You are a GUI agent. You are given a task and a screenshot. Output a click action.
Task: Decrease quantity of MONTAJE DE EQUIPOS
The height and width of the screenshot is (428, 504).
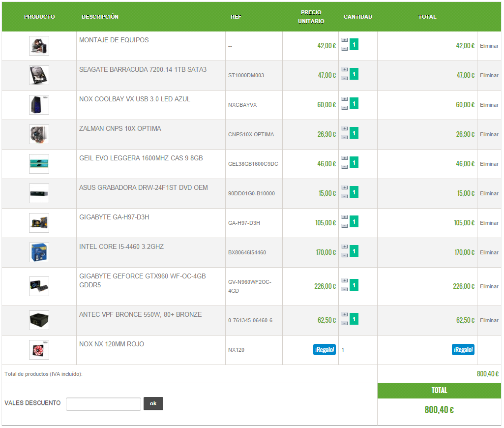click(345, 49)
